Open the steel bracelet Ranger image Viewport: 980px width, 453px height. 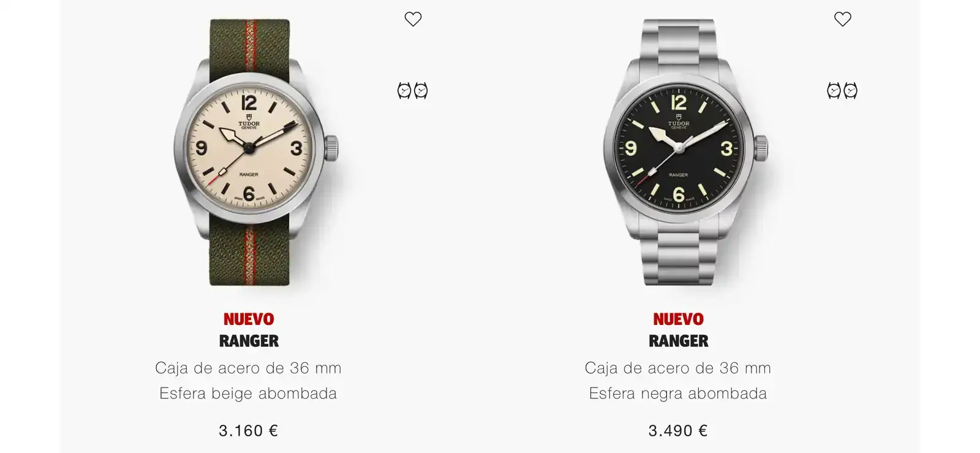(x=685, y=151)
